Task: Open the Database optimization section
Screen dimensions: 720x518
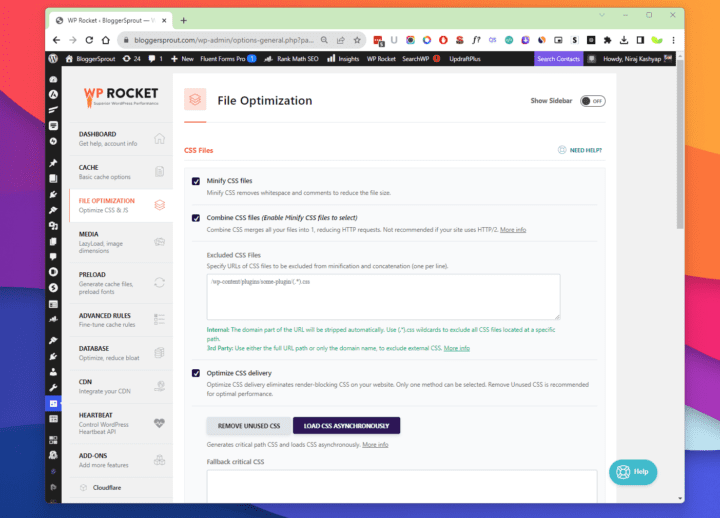Action: click(121, 353)
